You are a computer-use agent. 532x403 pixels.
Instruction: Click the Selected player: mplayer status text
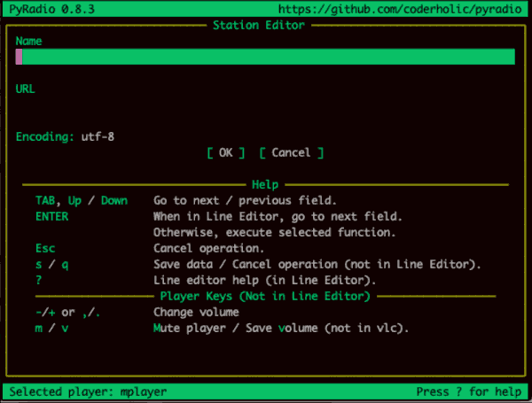[88, 391]
